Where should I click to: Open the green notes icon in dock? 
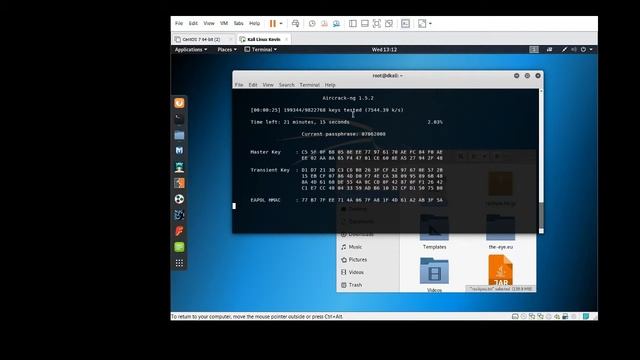pyautogui.click(x=179, y=247)
